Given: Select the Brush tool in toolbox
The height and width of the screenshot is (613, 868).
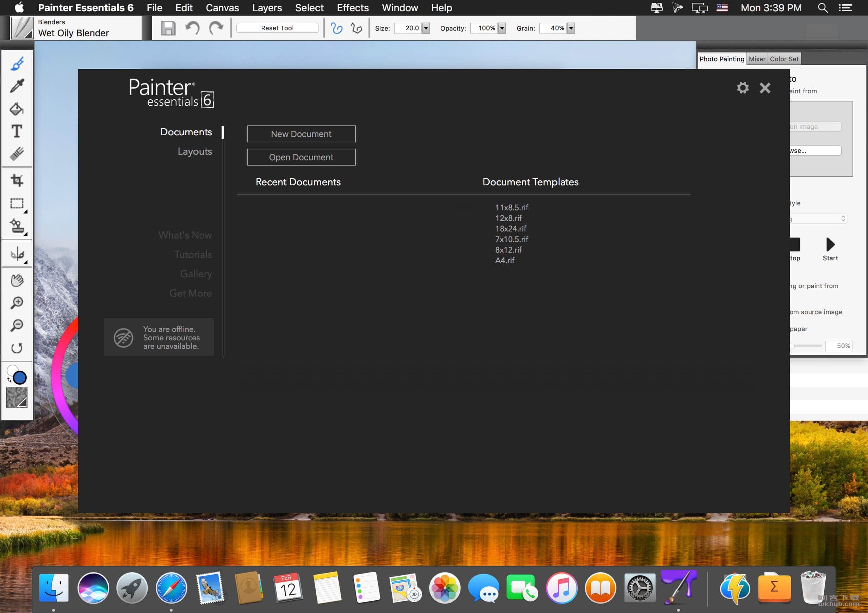Looking at the screenshot, I should tap(17, 63).
